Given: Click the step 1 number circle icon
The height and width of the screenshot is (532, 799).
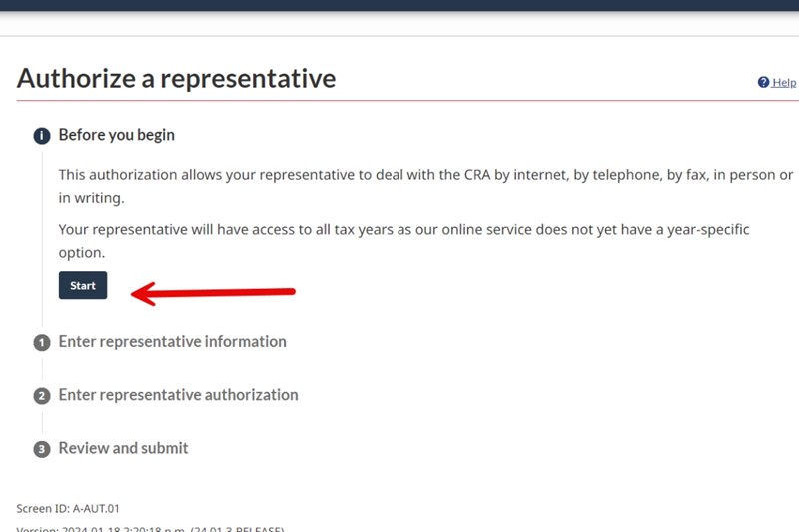Looking at the screenshot, I should [x=42, y=343].
